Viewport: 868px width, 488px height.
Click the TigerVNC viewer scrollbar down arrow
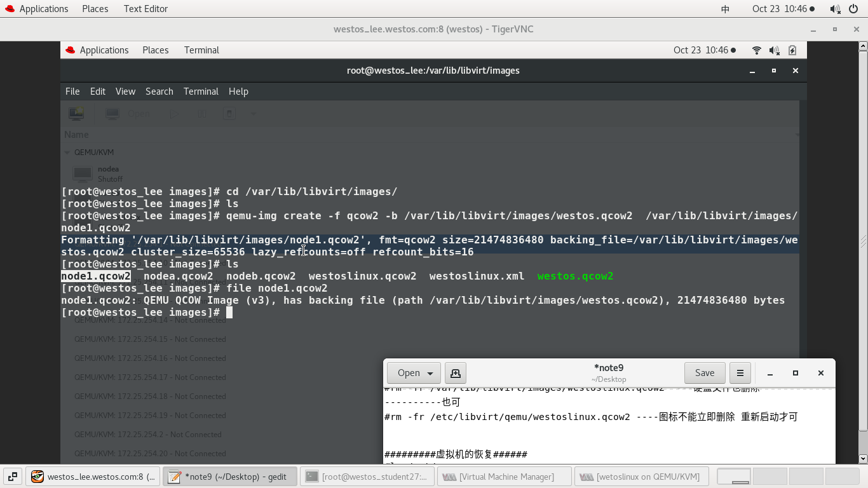[x=863, y=458]
